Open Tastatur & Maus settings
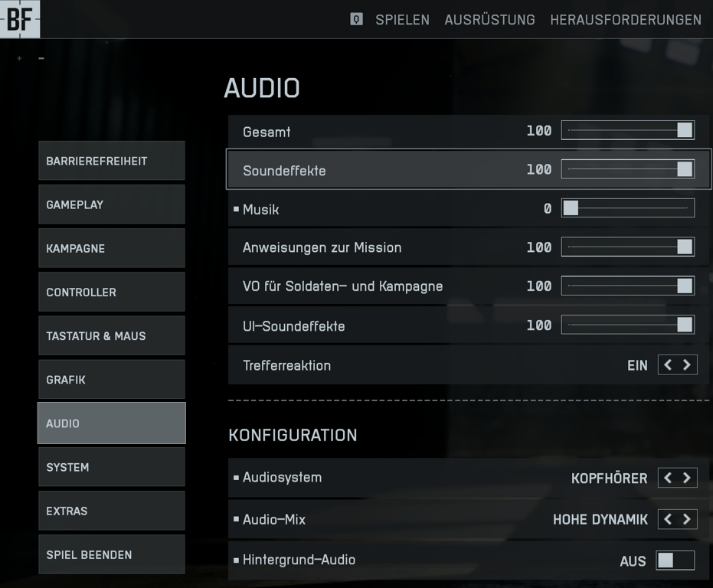Image resolution: width=713 pixels, height=588 pixels. pos(111,335)
